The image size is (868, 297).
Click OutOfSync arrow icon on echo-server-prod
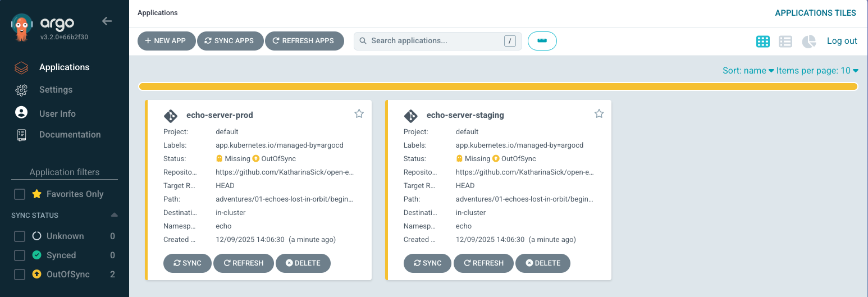click(x=256, y=159)
